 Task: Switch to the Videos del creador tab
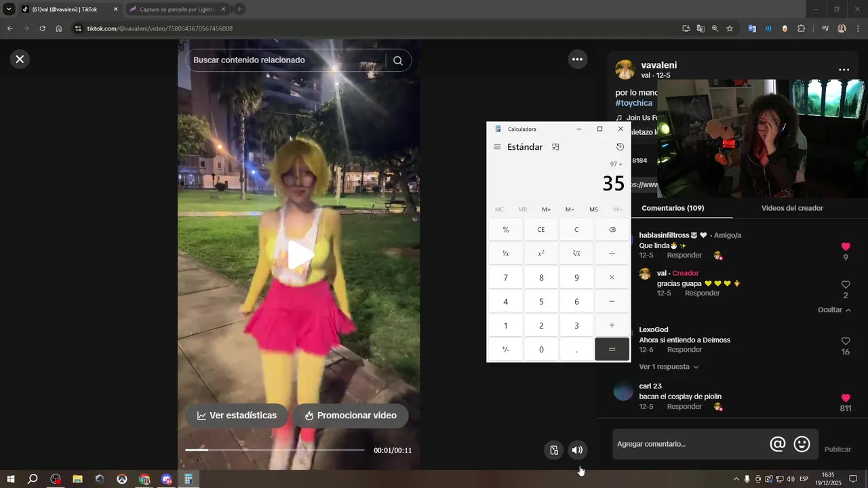click(x=792, y=208)
